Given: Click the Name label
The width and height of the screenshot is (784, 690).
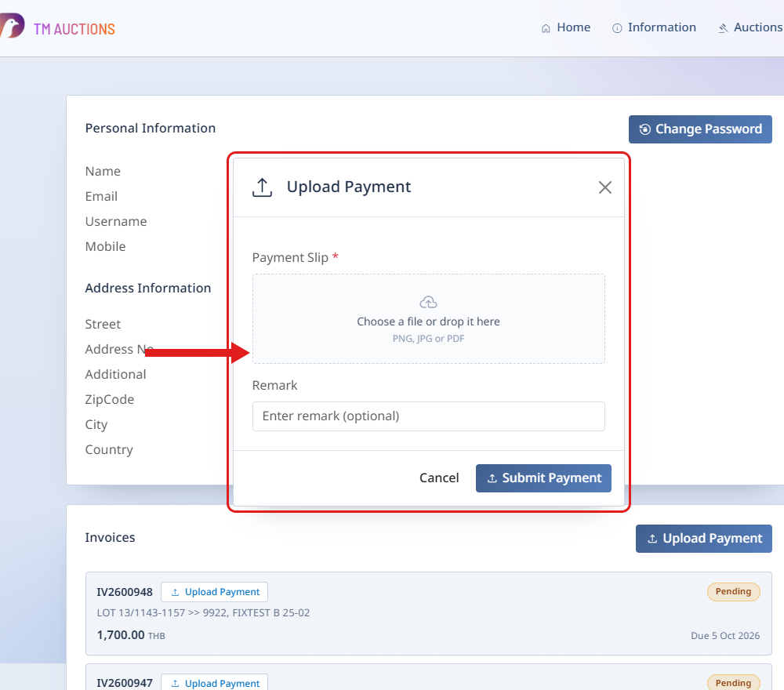Looking at the screenshot, I should (103, 172).
